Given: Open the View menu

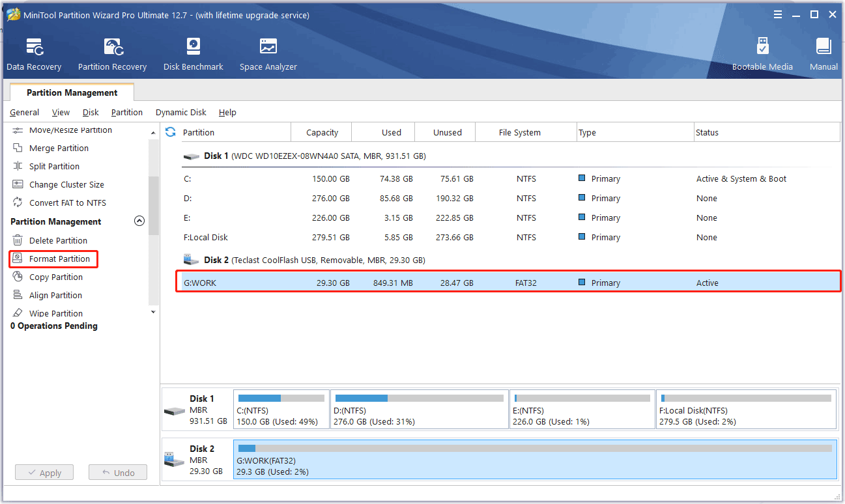Looking at the screenshot, I should tap(61, 112).
